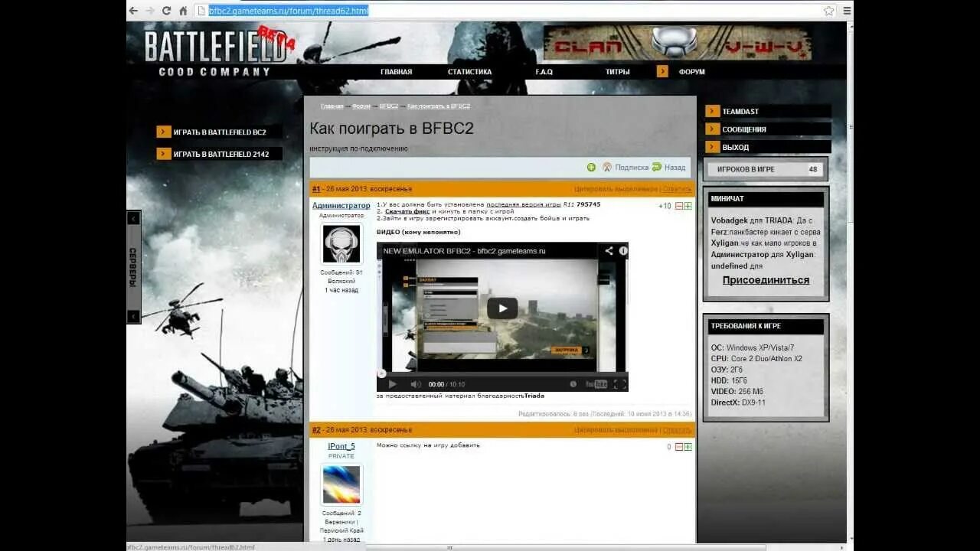The height and width of the screenshot is (551, 980).
Task: Open the СЕРВЕРЫ vertical side tab
Action: click(x=133, y=267)
